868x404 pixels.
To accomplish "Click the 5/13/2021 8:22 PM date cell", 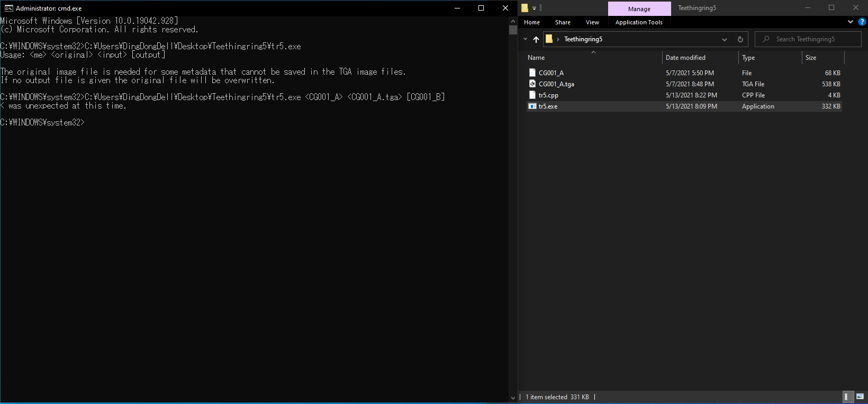I will (691, 95).
